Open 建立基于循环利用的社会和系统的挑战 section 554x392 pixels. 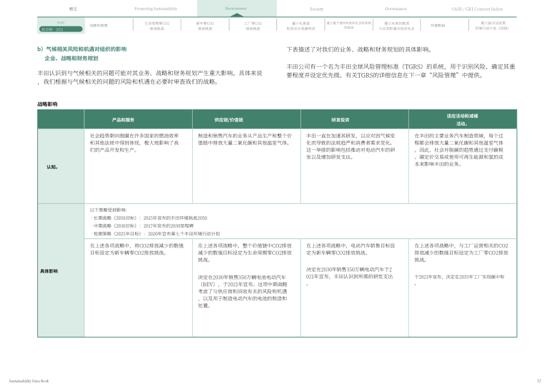pyautogui.click(x=349, y=25)
